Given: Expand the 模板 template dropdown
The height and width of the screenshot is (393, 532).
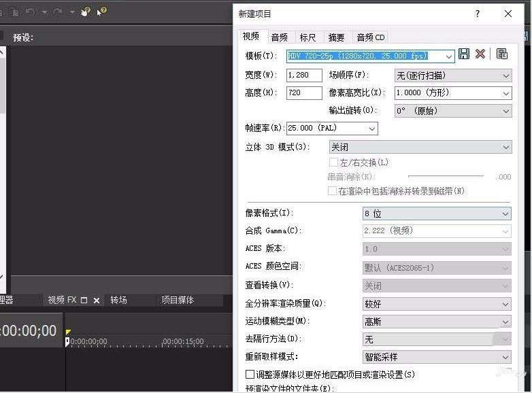Looking at the screenshot, I should coord(449,56).
